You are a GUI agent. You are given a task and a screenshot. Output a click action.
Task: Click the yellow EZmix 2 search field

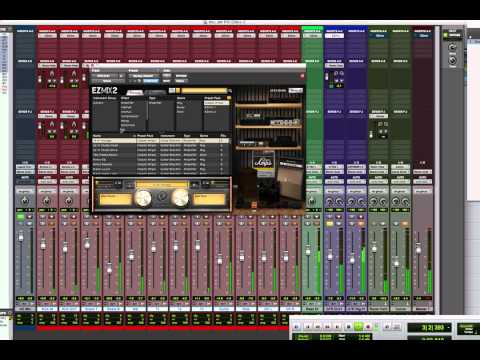(x=204, y=91)
